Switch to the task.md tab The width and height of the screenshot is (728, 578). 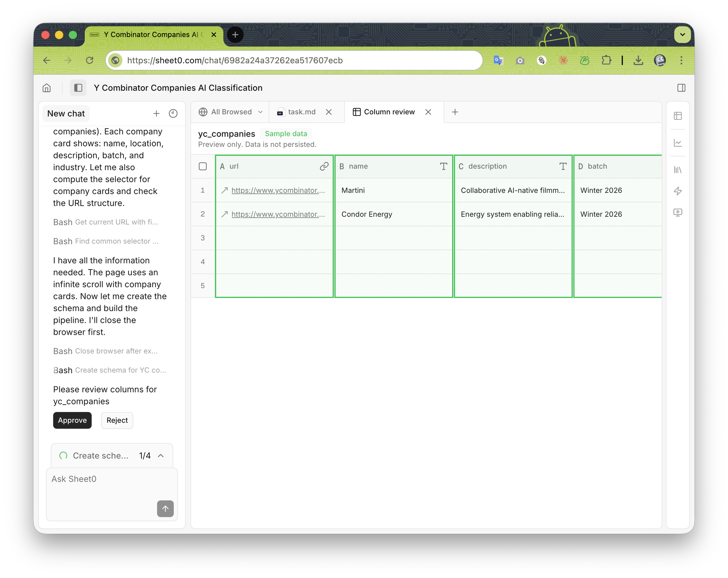[301, 112]
